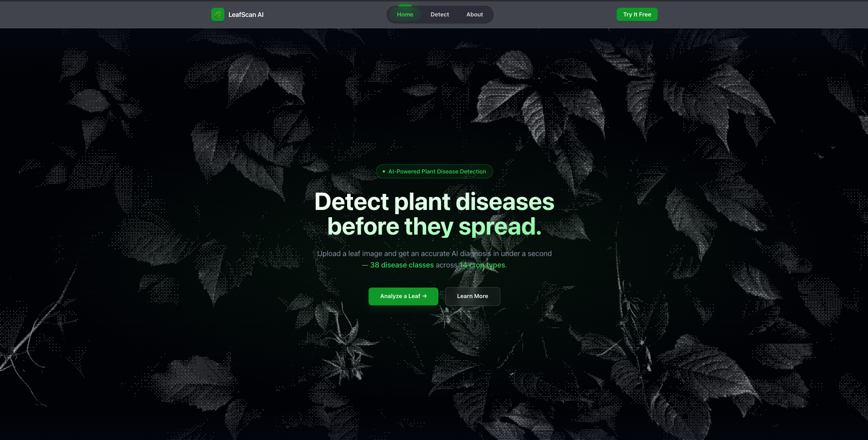Click the subtitle about leaf image upload
Viewport: 868px width, 440px height.
434,253
